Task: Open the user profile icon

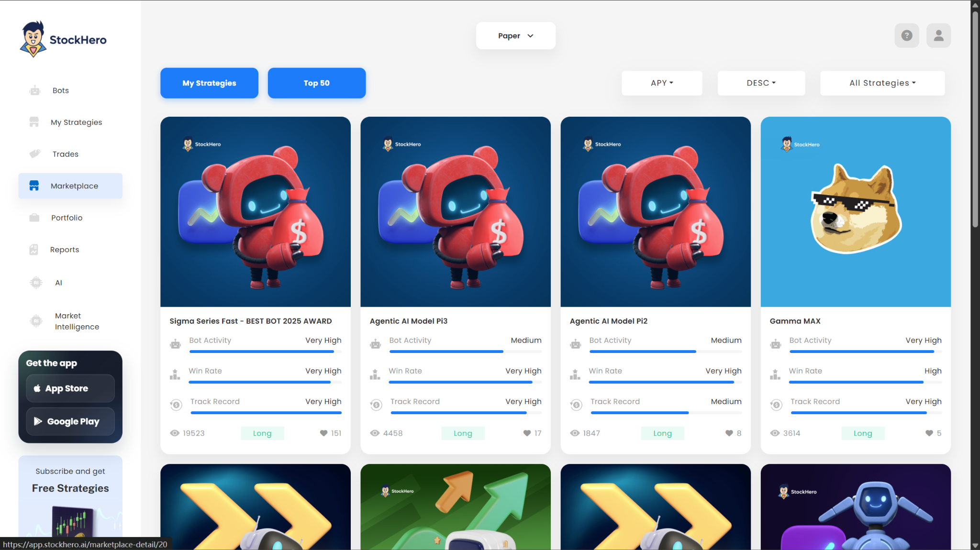Action: pyautogui.click(x=938, y=35)
